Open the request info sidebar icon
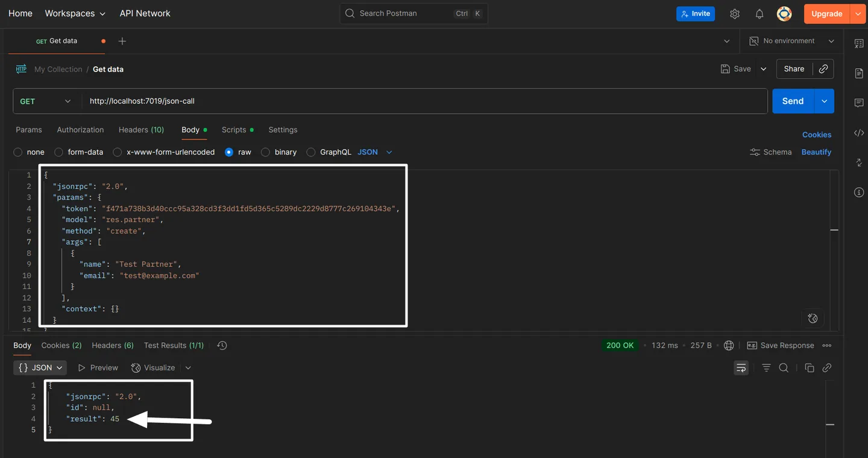 (x=859, y=192)
